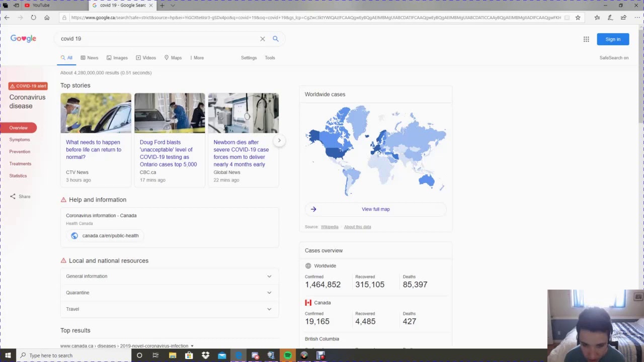Image resolution: width=644 pixels, height=362 pixels.
Task: Click the worldwide cases map
Action: pos(375,150)
